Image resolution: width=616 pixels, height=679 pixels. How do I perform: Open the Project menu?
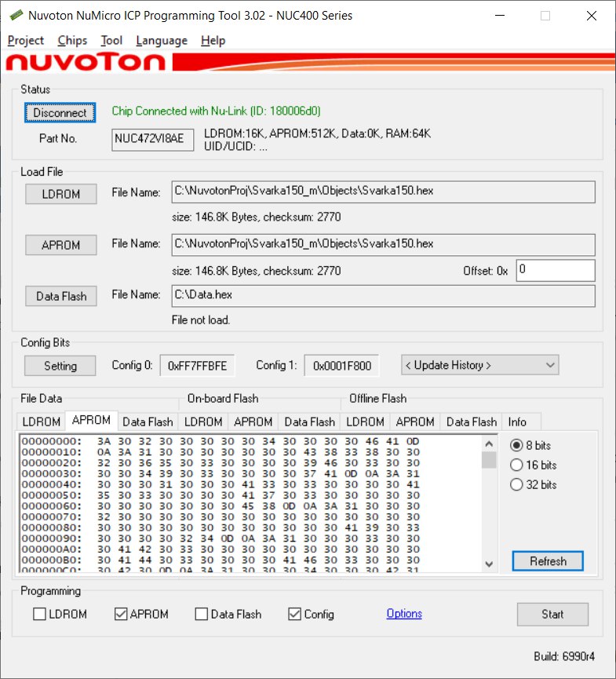[26, 41]
